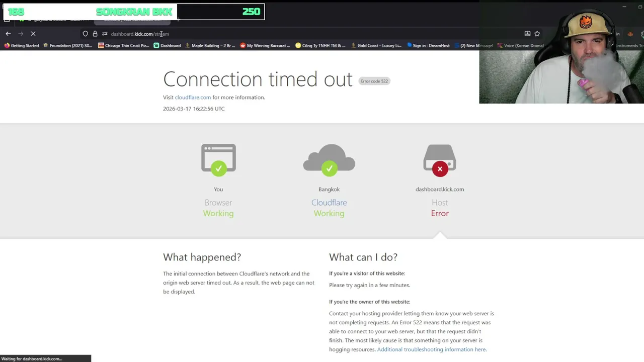Viewport: 644px width, 362px height.
Task: Click the red Error status text
Action: click(440, 213)
